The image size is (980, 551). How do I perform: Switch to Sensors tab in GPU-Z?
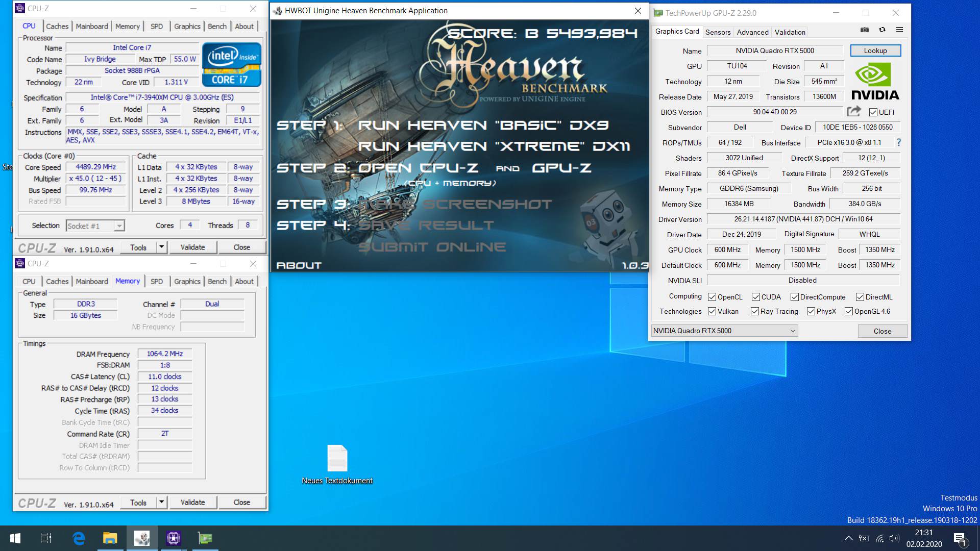(718, 32)
